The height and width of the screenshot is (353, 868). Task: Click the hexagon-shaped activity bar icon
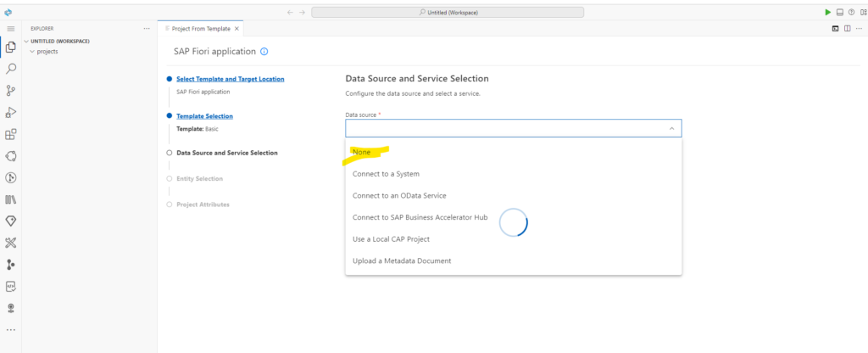(10, 156)
